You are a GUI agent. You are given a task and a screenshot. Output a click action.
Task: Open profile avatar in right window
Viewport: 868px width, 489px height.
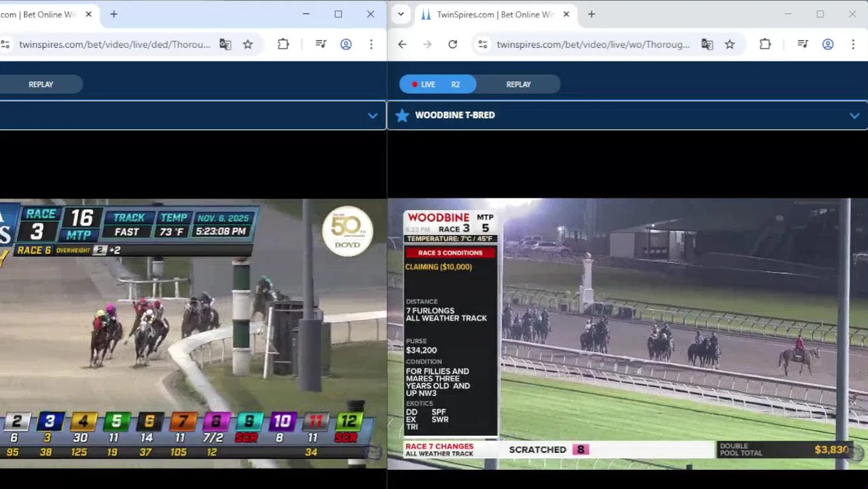pyautogui.click(x=828, y=44)
